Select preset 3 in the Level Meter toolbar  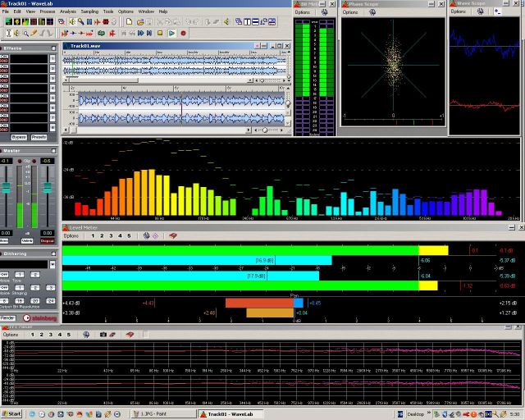tap(111, 235)
